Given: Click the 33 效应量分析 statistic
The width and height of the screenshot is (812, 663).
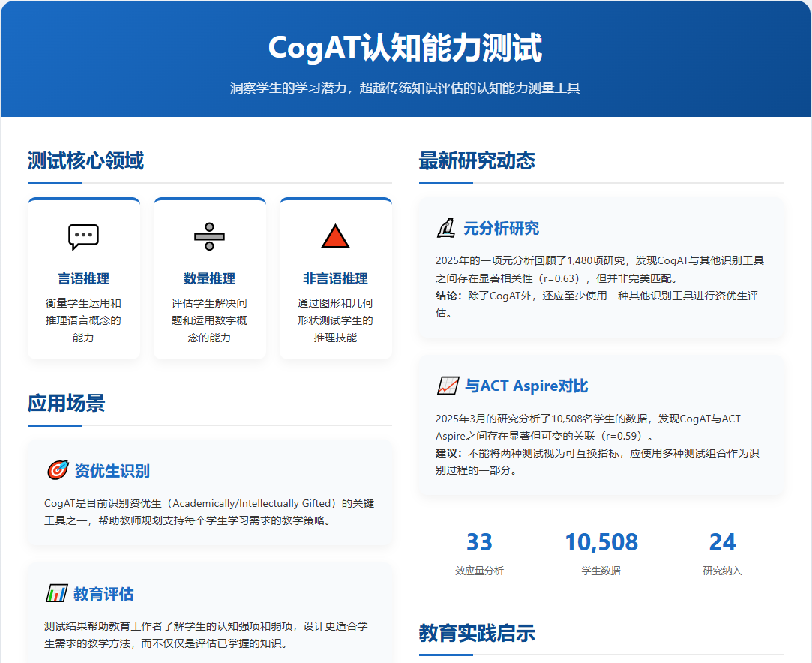Looking at the screenshot, I should point(479,551).
